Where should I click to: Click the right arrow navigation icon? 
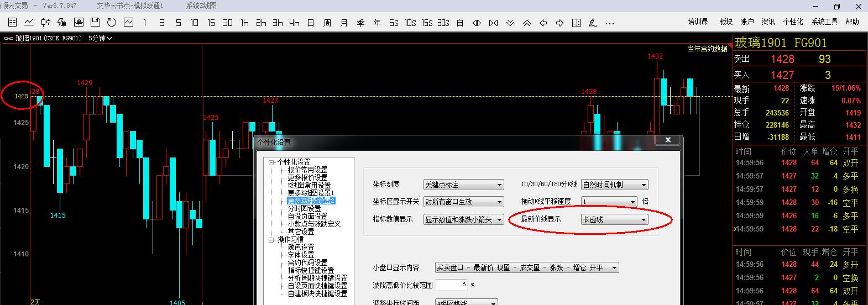coord(560,23)
